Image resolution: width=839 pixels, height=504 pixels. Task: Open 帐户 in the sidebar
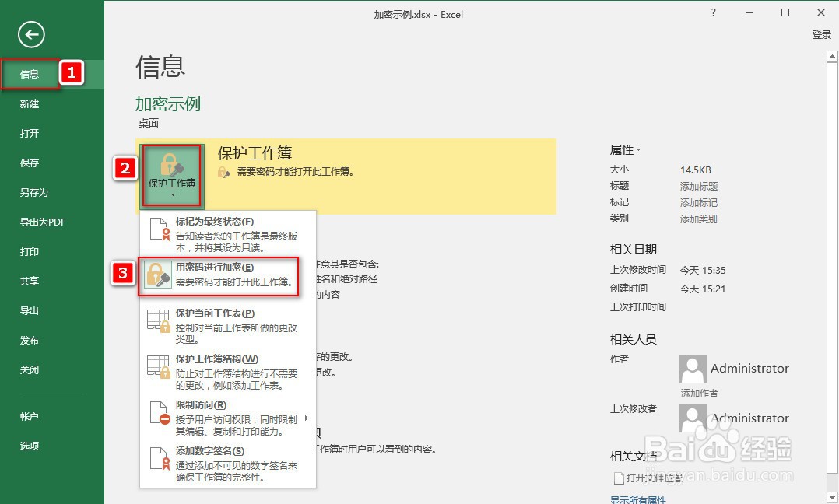coord(30,416)
